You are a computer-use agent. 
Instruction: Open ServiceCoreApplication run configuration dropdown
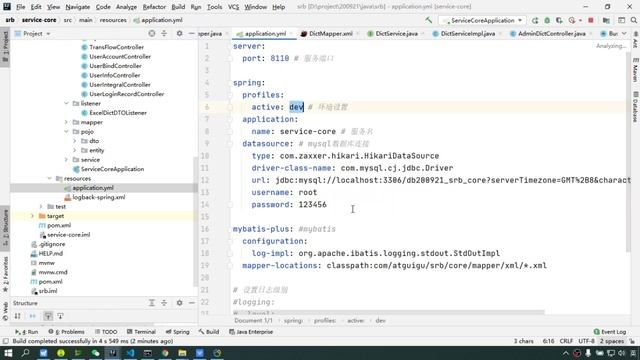pyautogui.click(x=482, y=20)
